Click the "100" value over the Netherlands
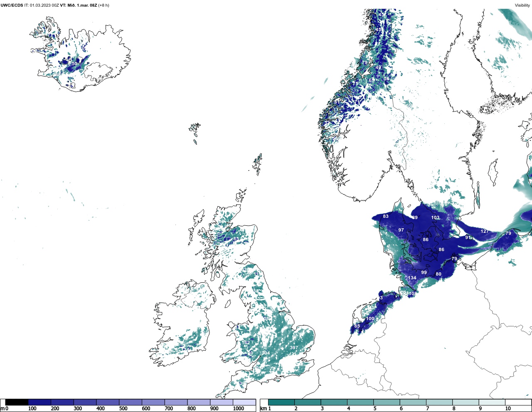This screenshot has width=532, height=412. pos(370,318)
